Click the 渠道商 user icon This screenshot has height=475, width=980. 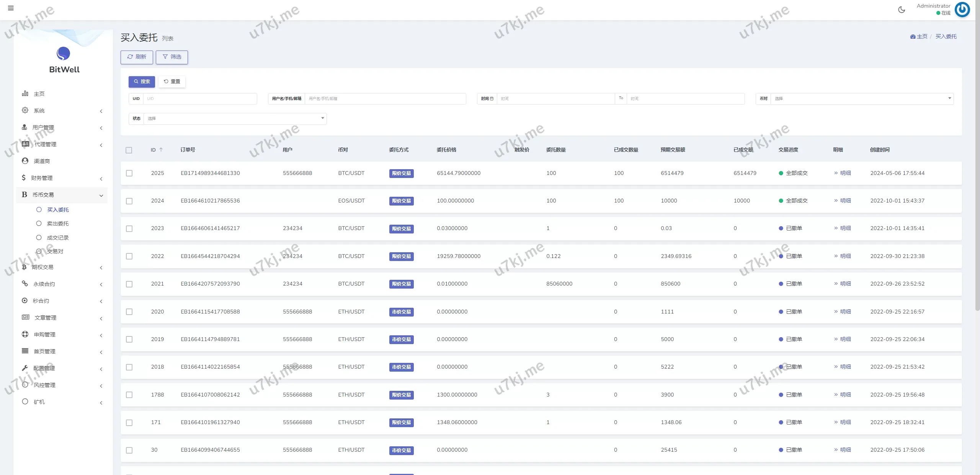(25, 161)
